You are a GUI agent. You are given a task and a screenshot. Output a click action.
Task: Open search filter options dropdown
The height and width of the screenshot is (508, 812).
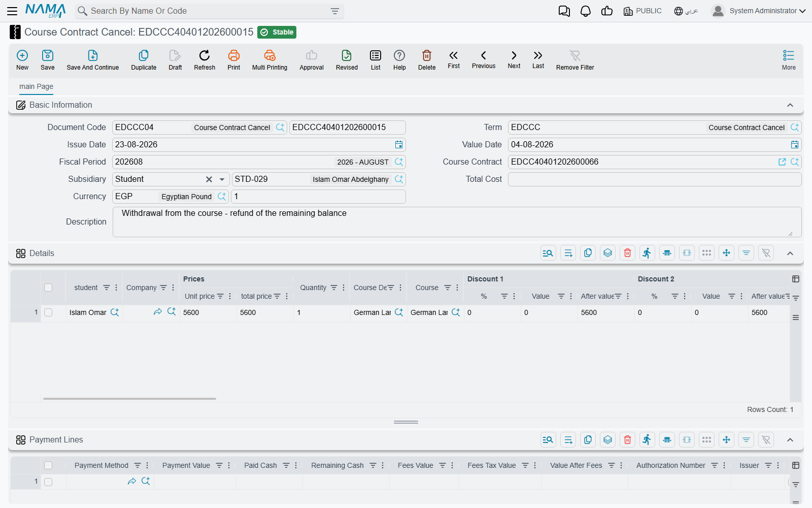[335, 11]
